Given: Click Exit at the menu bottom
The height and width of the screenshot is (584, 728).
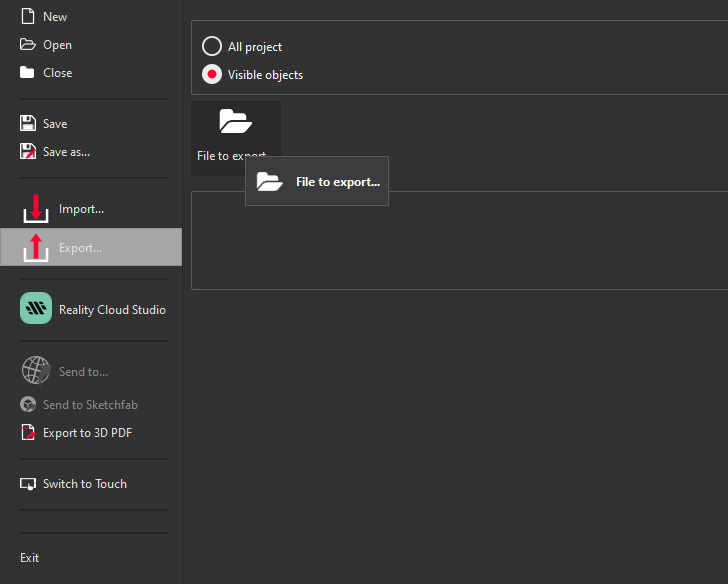Looking at the screenshot, I should pyautogui.click(x=29, y=558).
